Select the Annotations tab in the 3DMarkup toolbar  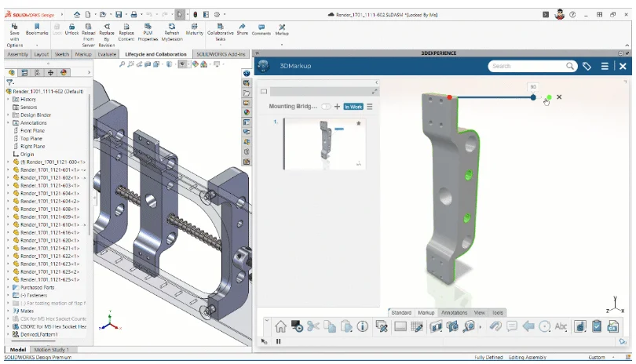[454, 312]
